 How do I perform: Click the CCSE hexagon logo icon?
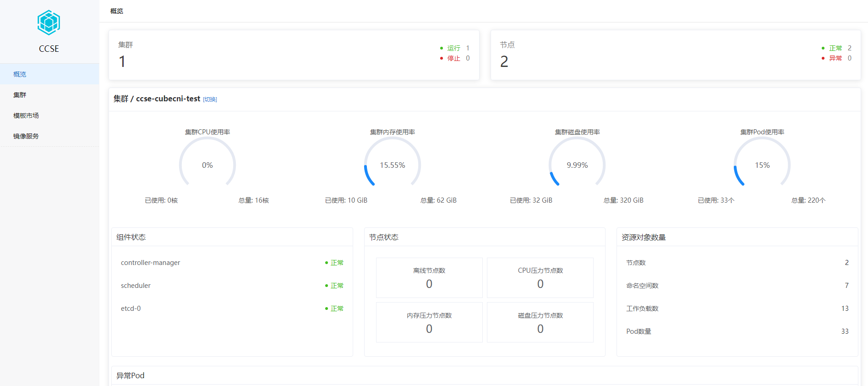(x=49, y=22)
